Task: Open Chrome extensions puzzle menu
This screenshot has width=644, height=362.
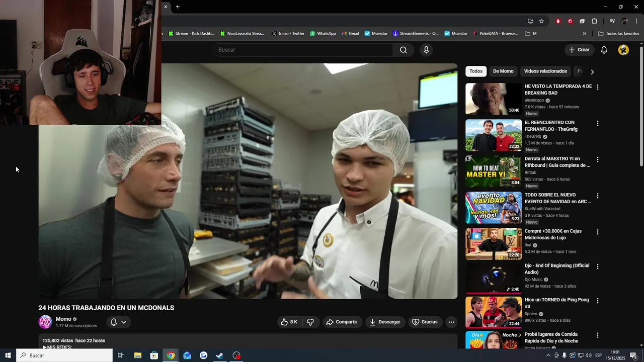Action: (594, 21)
